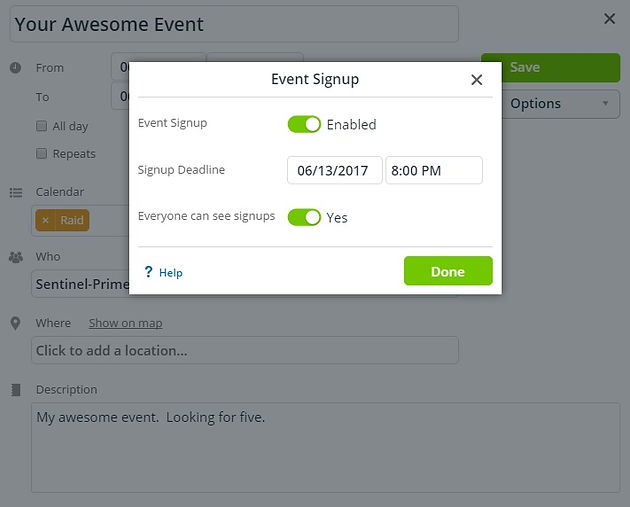Viewport: 630px width, 507px height.
Task: Click the location input field
Action: click(245, 350)
